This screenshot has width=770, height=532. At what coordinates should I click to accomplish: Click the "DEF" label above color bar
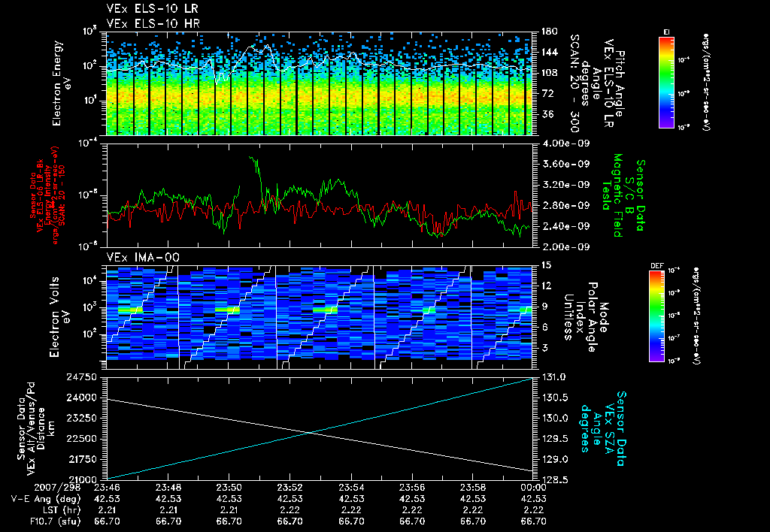tap(656, 266)
